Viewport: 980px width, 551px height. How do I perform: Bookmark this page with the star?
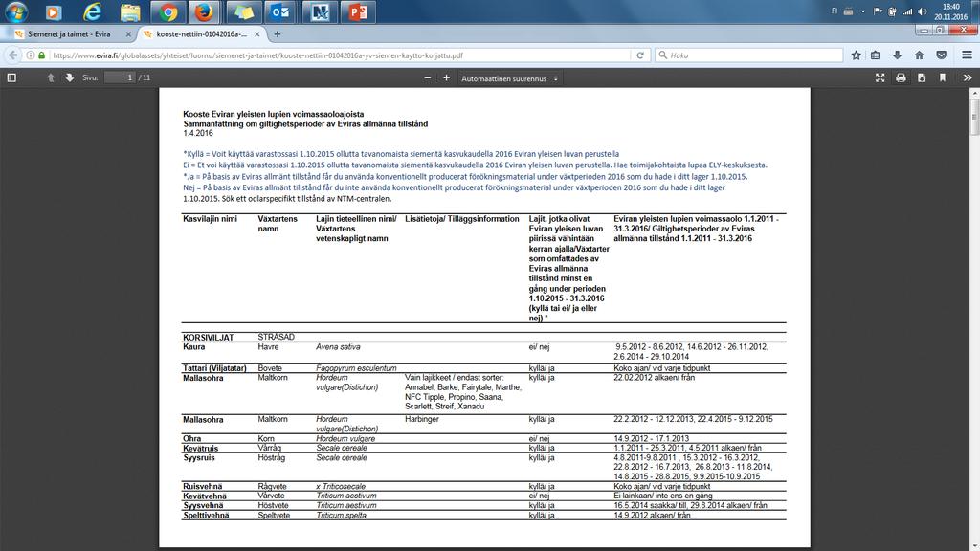857,55
